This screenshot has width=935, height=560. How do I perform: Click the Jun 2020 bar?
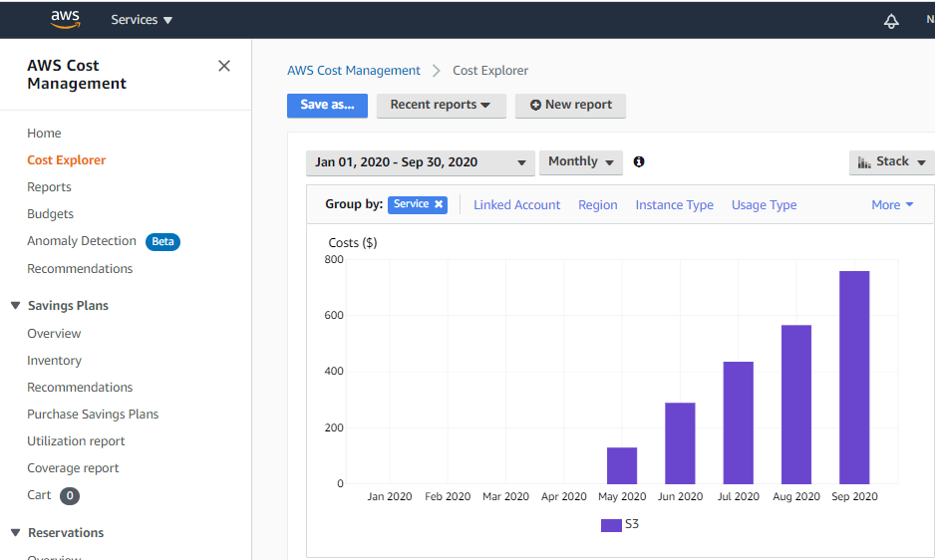[680, 443]
